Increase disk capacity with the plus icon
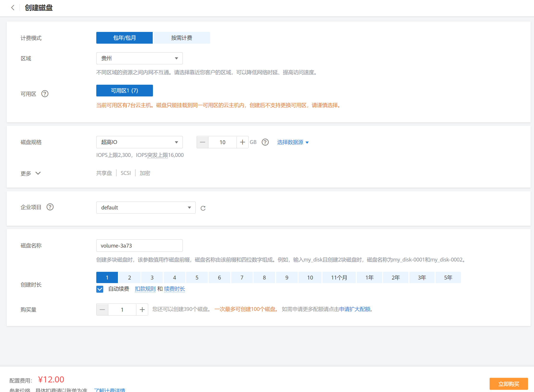 point(242,142)
